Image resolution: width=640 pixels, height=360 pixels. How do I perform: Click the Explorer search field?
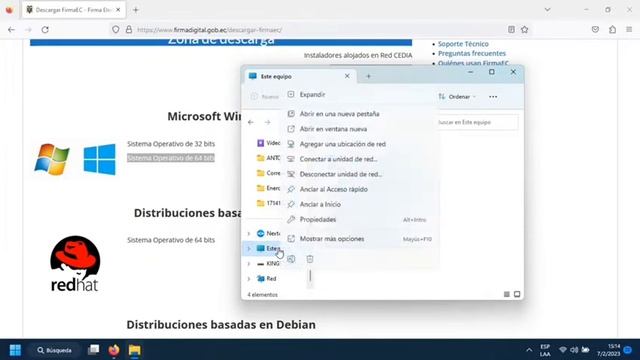pos(477,122)
